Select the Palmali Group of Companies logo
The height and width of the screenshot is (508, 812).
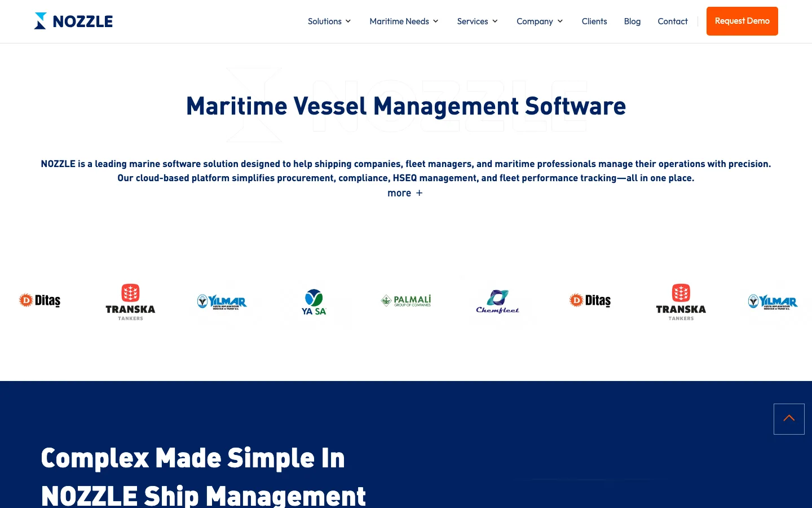coord(406,301)
